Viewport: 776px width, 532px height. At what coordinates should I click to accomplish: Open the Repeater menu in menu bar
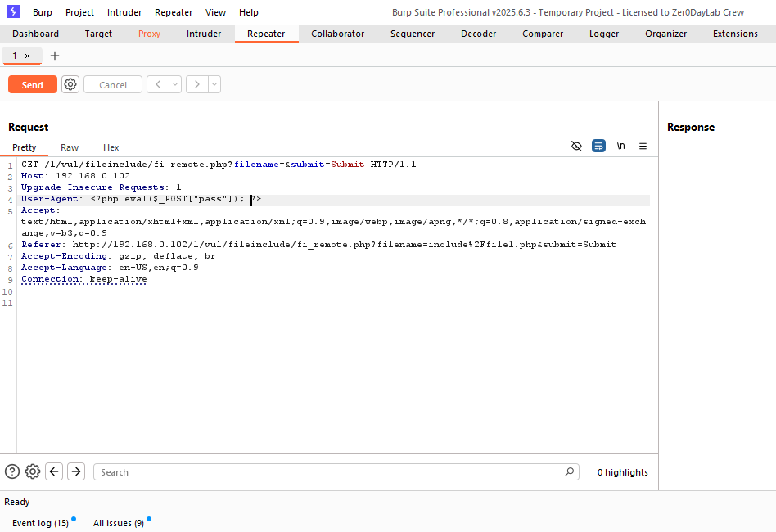point(174,12)
